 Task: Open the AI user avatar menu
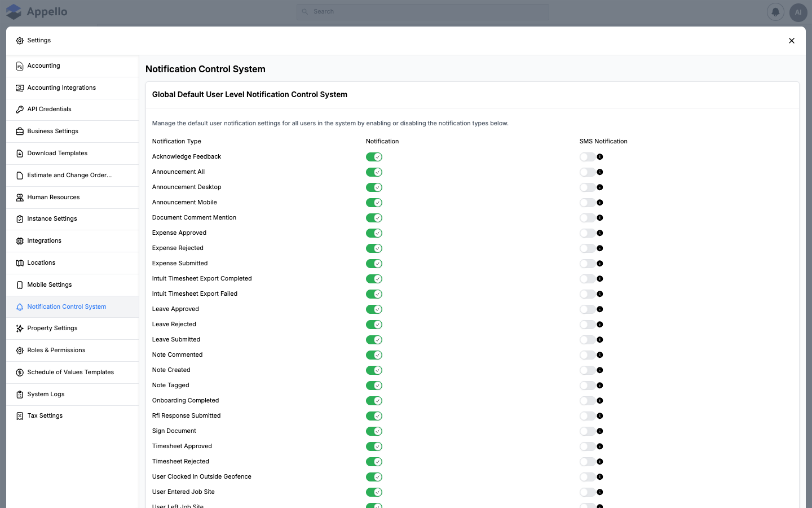(x=798, y=12)
